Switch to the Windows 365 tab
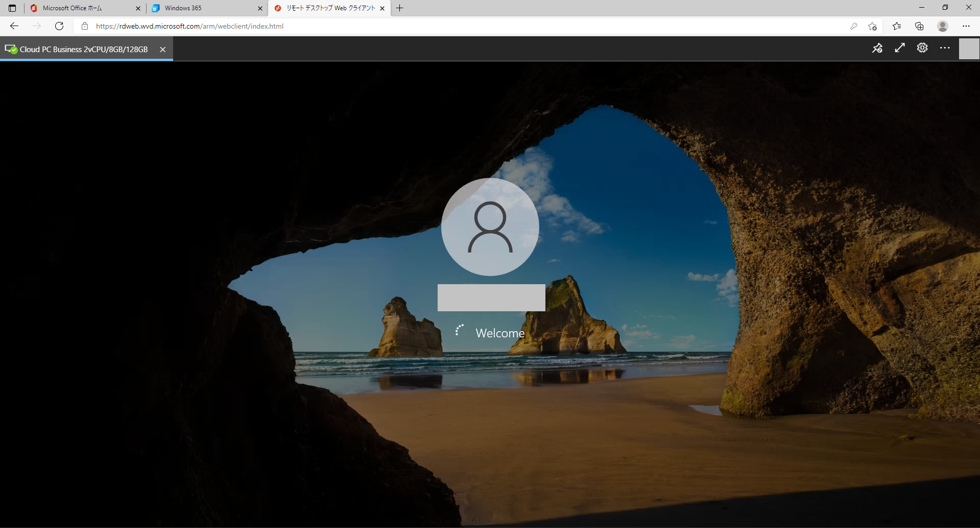 [x=207, y=8]
